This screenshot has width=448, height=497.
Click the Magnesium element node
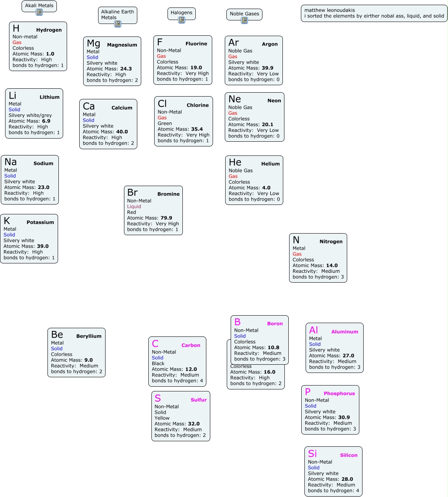tap(112, 61)
